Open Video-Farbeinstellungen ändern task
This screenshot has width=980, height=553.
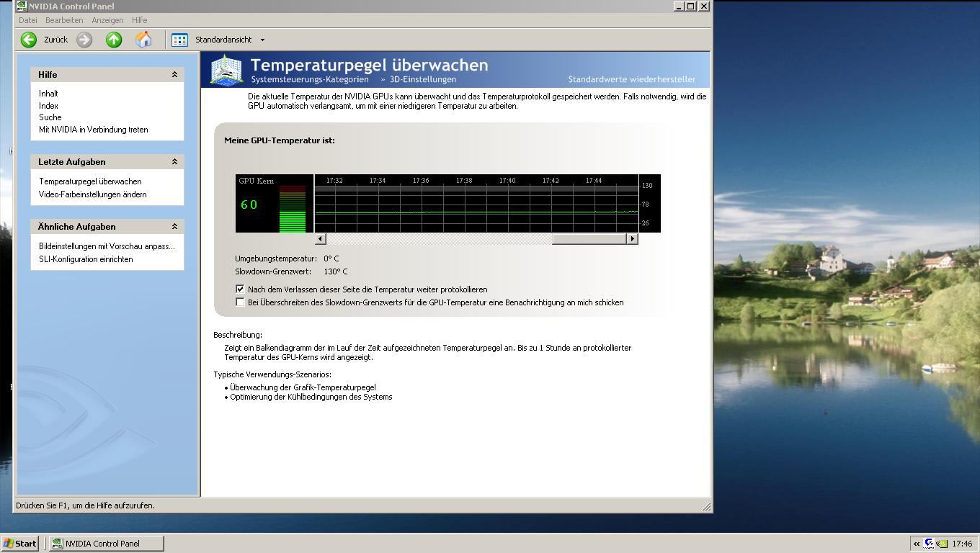coord(92,194)
